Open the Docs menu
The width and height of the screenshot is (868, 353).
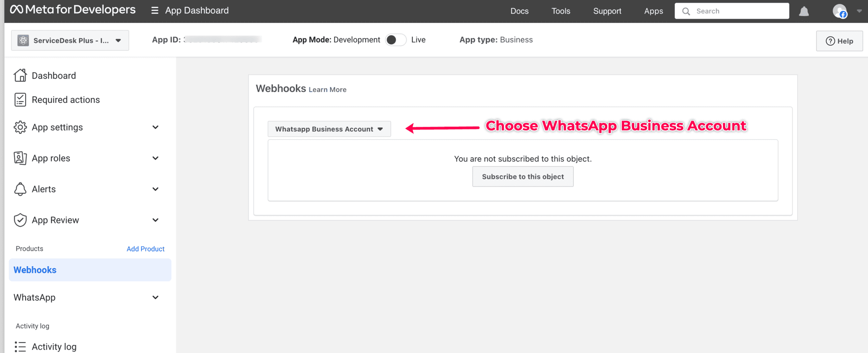519,11
